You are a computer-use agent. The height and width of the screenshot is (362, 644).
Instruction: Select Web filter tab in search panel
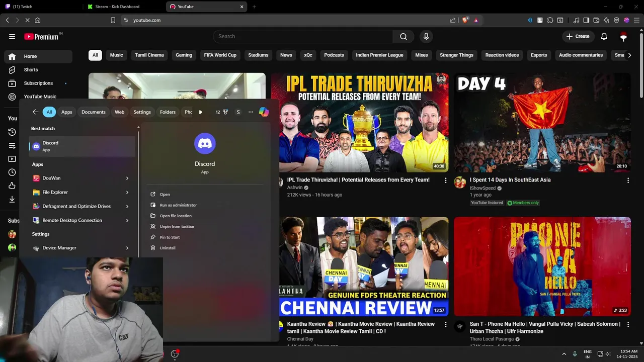click(x=119, y=112)
